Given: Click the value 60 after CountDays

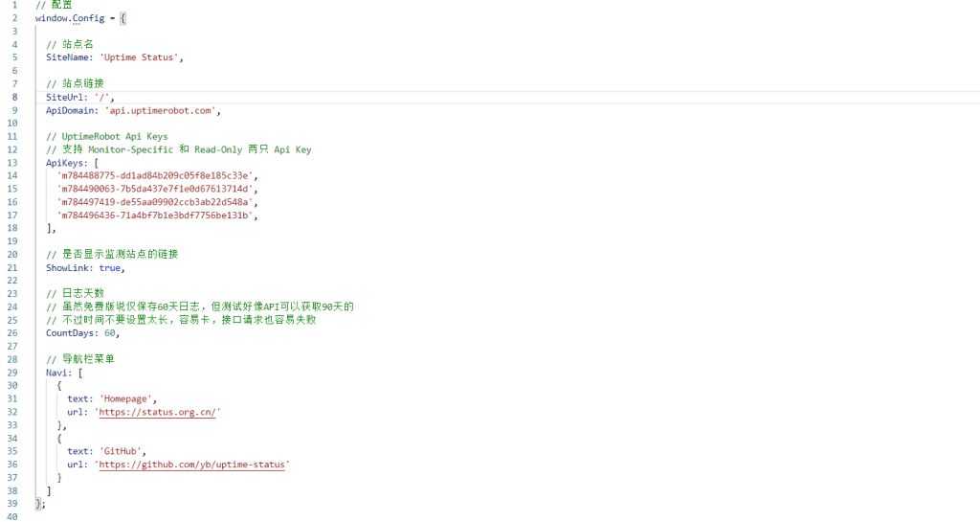Looking at the screenshot, I should [109, 333].
